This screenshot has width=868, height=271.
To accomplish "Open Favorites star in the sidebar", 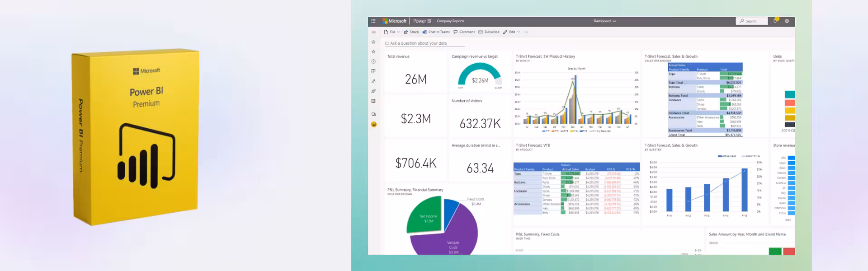I will (x=373, y=51).
